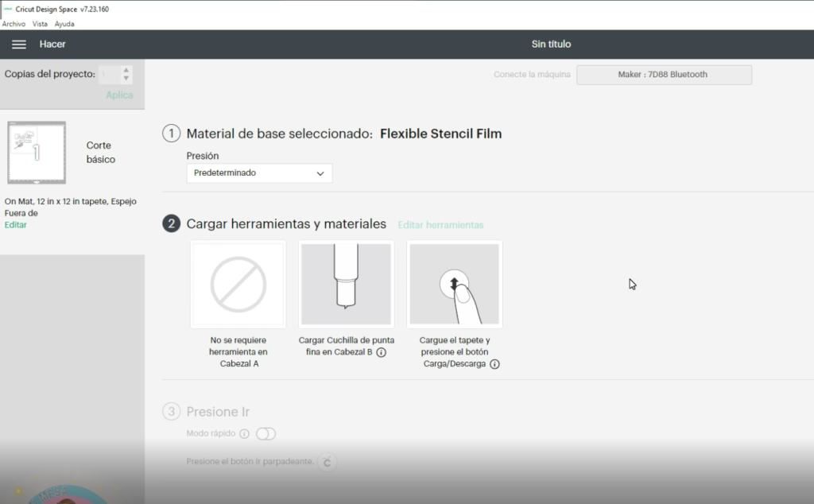
Task: Click the load/unload button illustration
Action: (454, 284)
